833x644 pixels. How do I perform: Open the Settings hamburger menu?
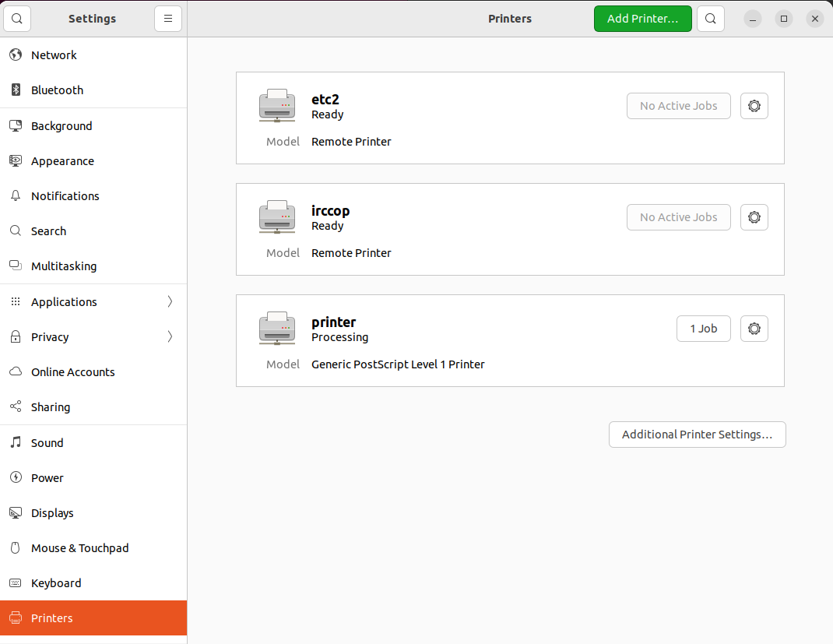168,19
